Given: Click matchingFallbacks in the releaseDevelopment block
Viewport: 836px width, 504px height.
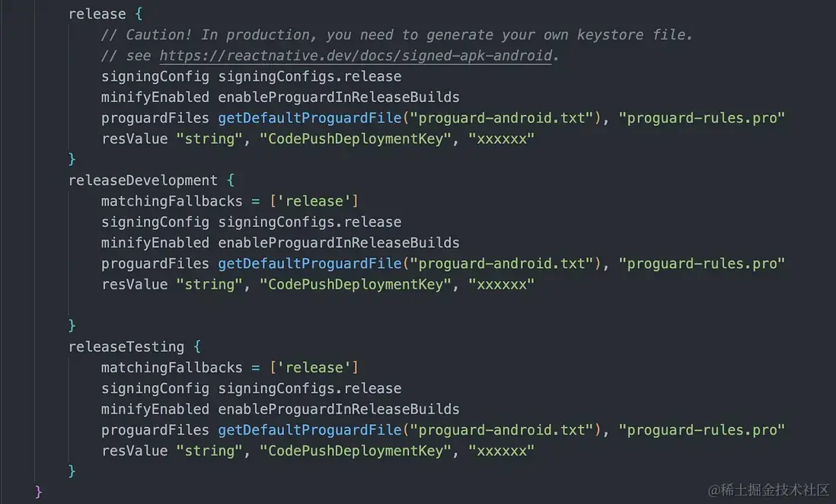Looking at the screenshot, I should coord(171,201).
